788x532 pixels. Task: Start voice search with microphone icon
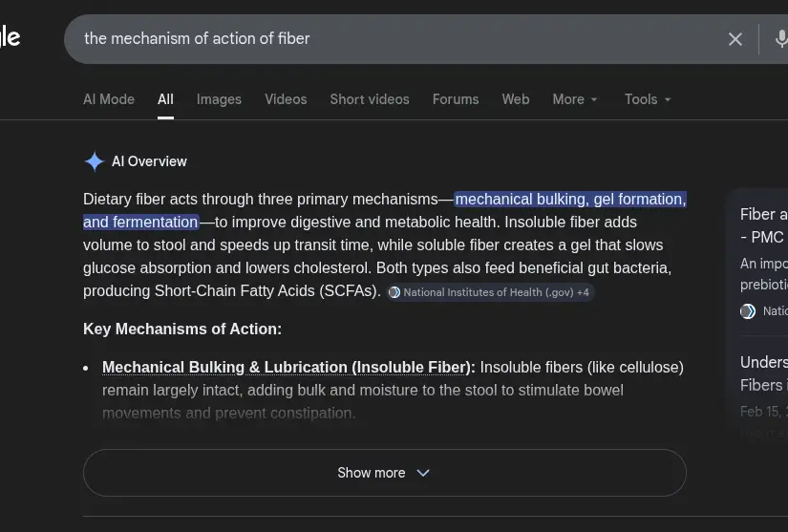[x=780, y=39]
